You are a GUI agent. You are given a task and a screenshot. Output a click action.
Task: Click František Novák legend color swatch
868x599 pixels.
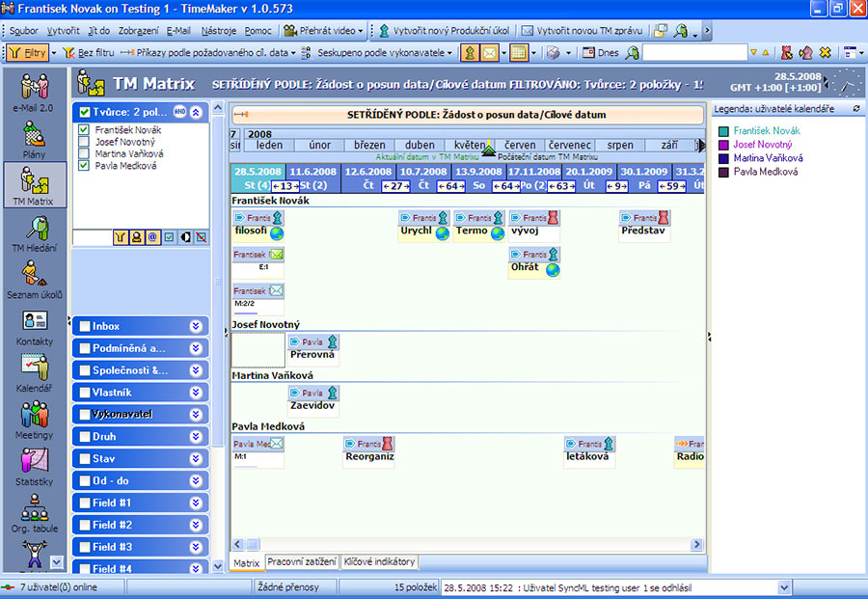tap(722, 130)
